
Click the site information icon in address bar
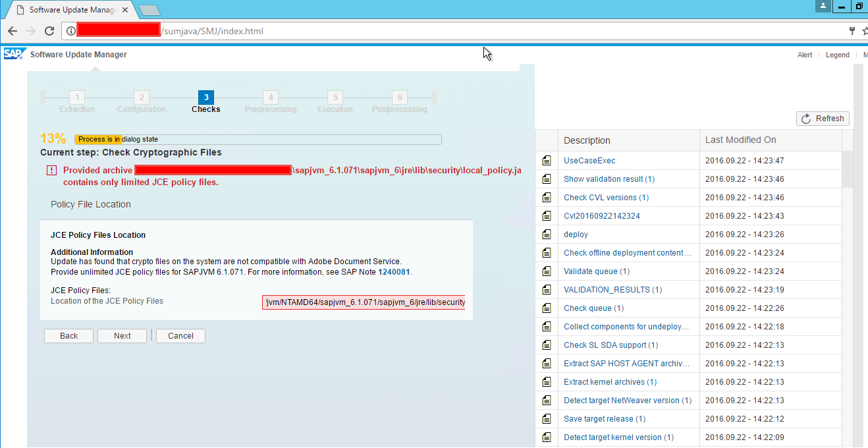tap(71, 31)
